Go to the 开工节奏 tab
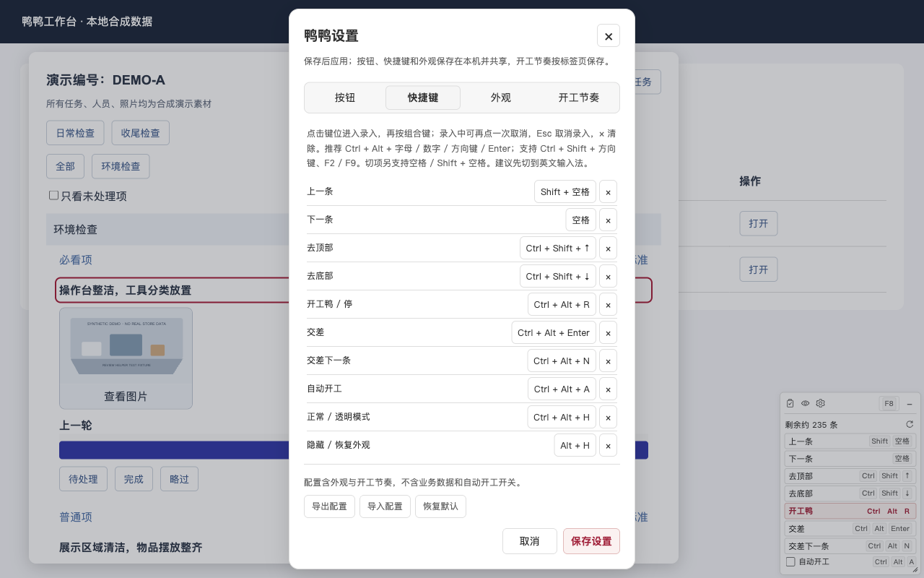Screen dimensions: 924x578 (x=579, y=98)
